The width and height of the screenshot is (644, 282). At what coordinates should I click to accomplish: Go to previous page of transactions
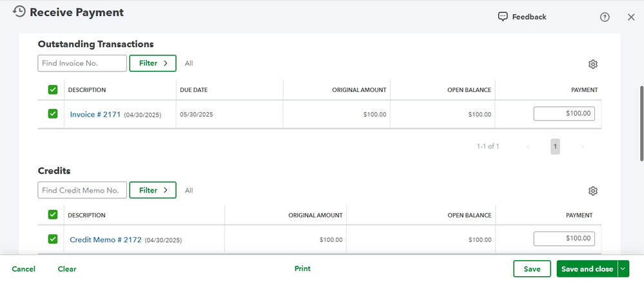point(528,147)
